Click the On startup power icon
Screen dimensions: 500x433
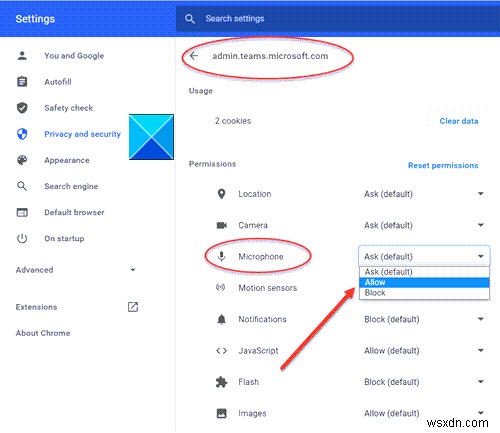22,238
